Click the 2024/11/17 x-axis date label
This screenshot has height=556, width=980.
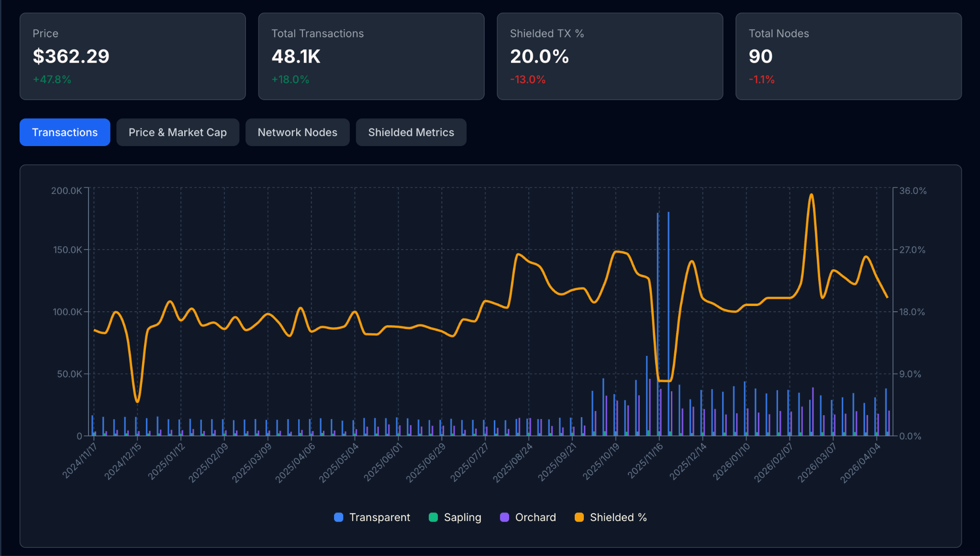click(x=79, y=460)
